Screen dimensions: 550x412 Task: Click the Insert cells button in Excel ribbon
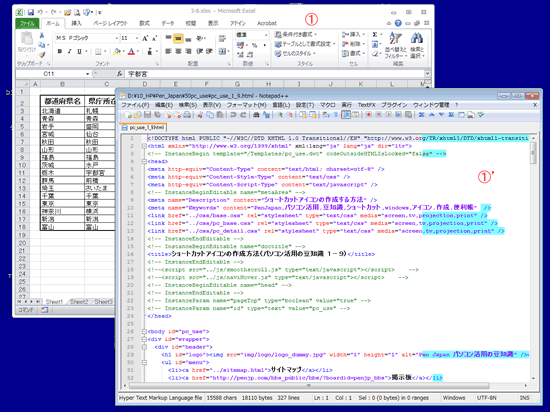point(353,34)
